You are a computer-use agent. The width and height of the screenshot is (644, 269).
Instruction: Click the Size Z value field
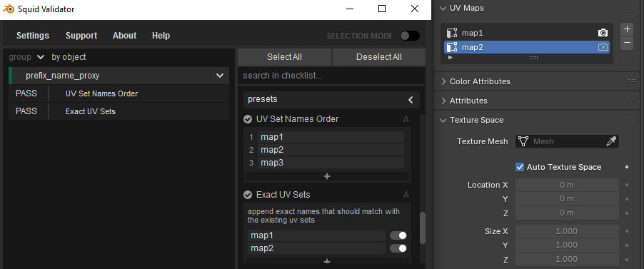(x=567, y=259)
